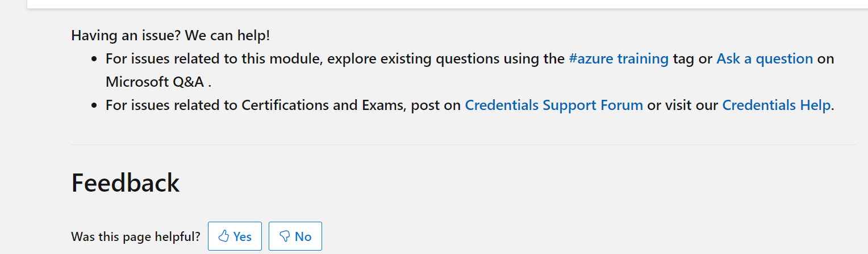This screenshot has height=254, width=868.
Task: Click "Having an issue? We can help!" text
Action: [170, 36]
